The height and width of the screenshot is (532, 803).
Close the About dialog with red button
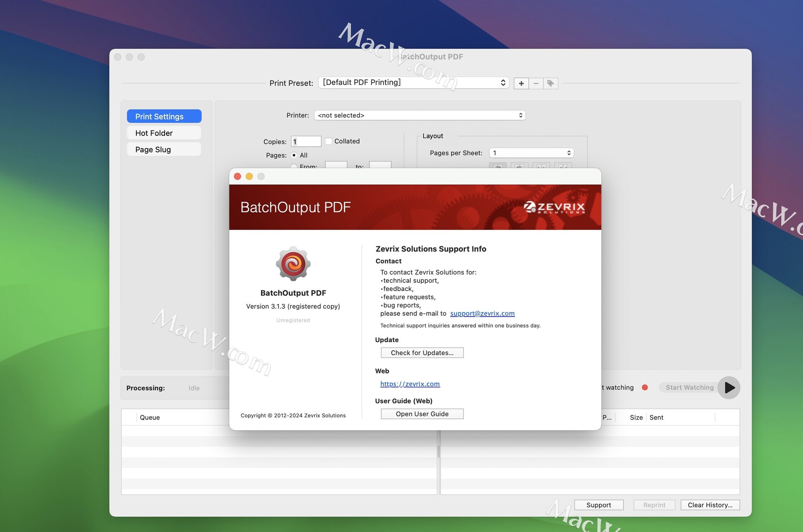(238, 176)
